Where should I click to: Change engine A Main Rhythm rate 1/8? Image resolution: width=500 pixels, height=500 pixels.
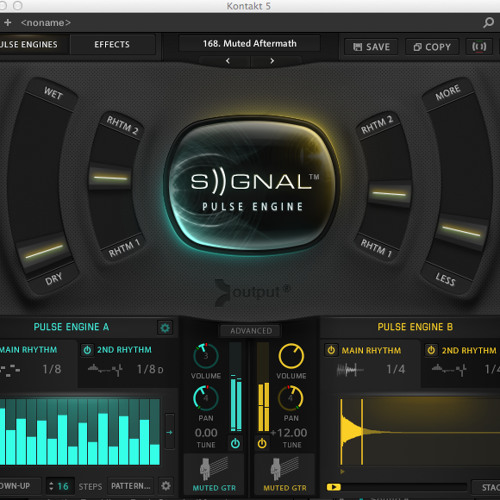(52, 369)
